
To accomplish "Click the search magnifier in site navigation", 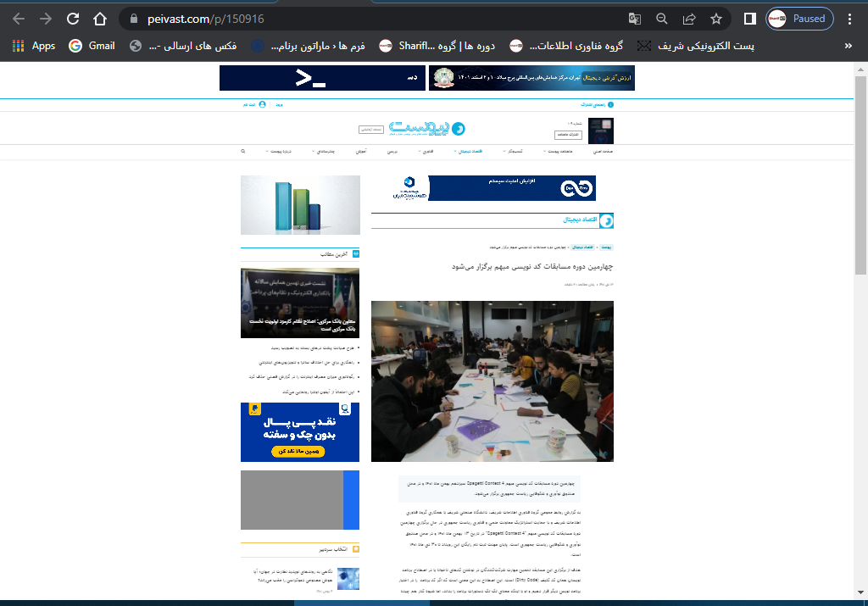I will tap(243, 151).
